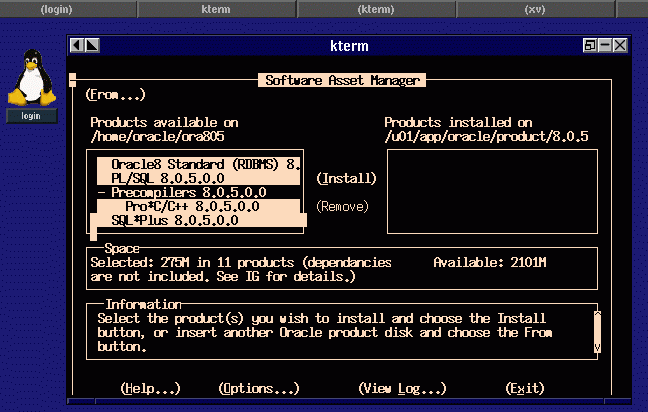Select the Pro*C/C++ 8.0.5.0.0 product
This screenshot has height=412, width=648.
coord(198,206)
